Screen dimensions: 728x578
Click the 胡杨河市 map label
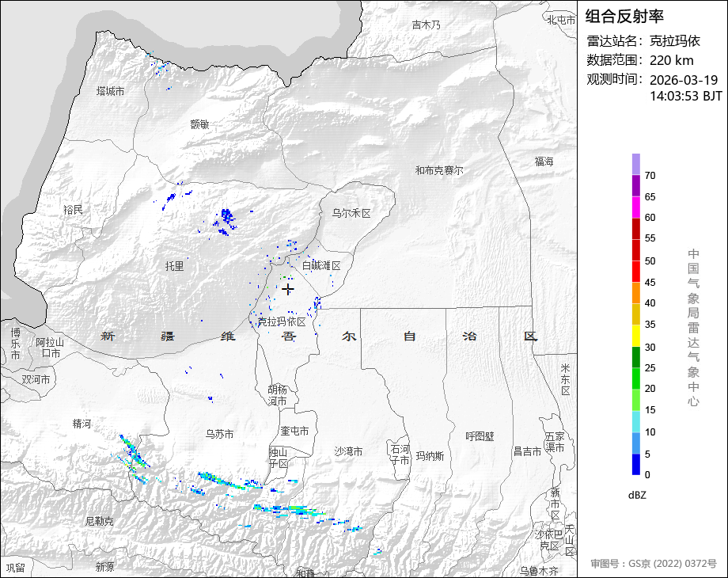[x=277, y=395]
